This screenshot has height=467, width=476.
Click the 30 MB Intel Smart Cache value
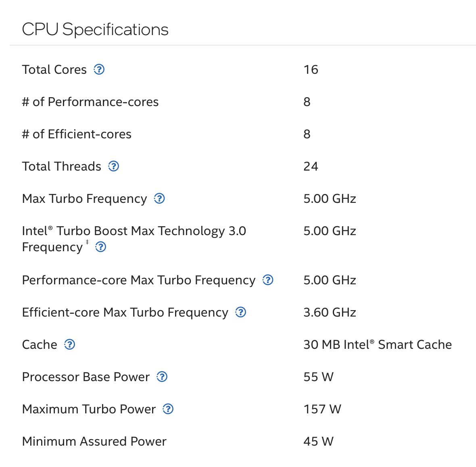click(378, 345)
